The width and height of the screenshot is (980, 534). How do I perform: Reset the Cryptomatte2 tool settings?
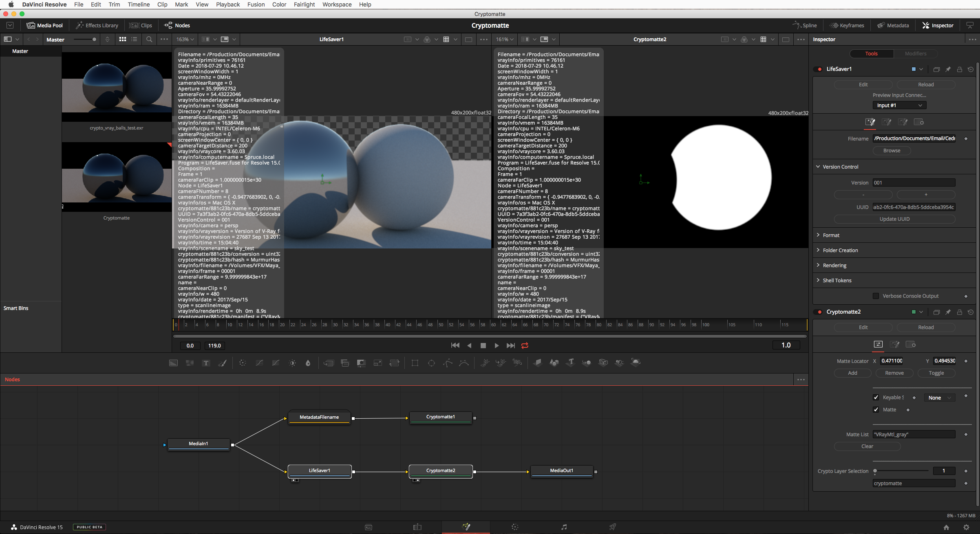(x=971, y=312)
